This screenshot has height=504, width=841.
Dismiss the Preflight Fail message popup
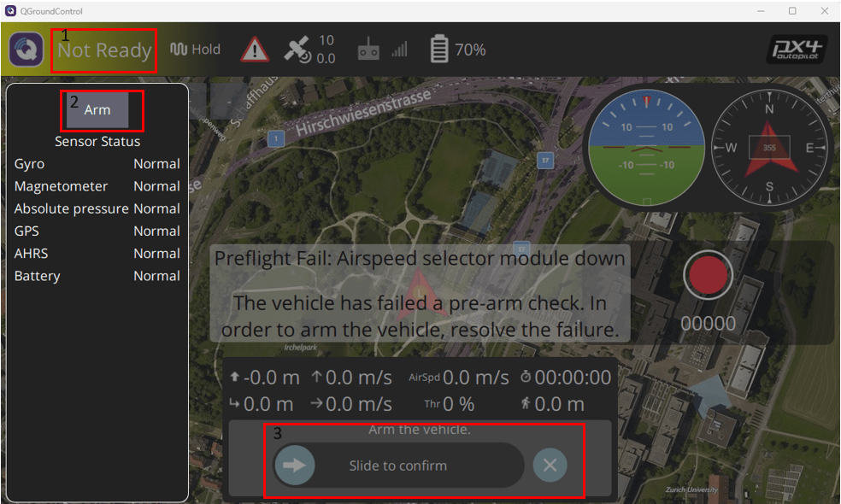pos(420,293)
